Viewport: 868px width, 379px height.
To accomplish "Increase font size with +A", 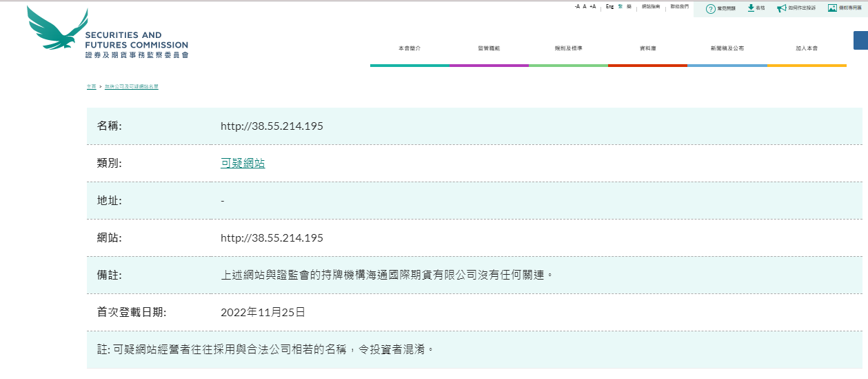I will tap(592, 6).
